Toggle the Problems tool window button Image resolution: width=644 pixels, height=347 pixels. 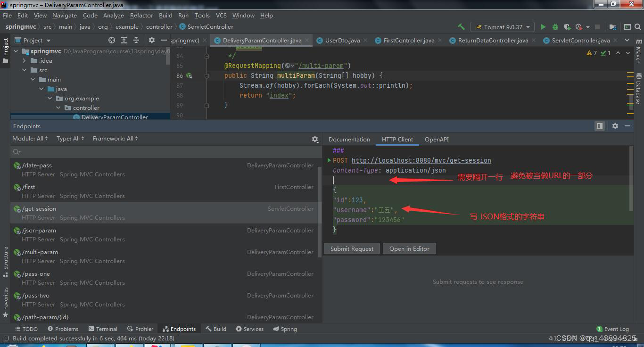point(63,329)
